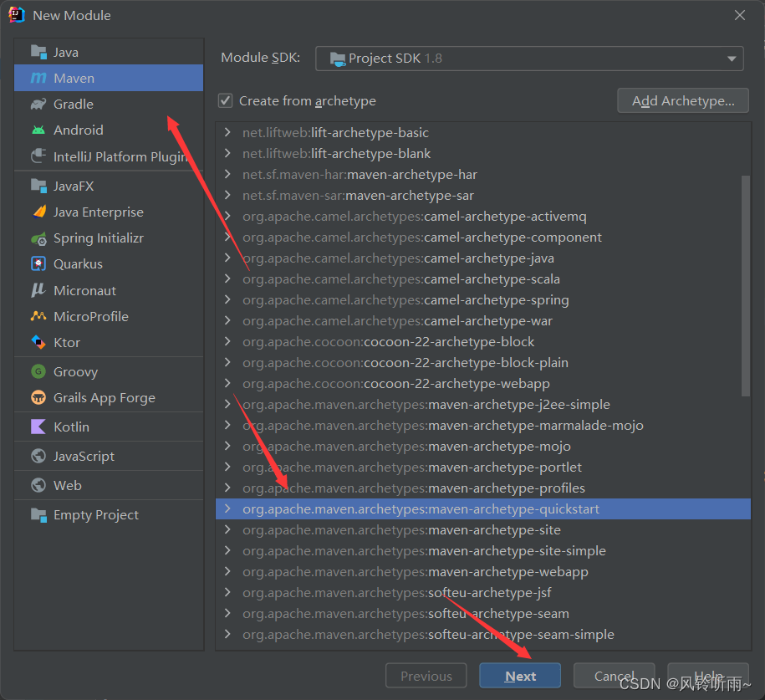Choose the Quarkus icon in sidebar
765x700 pixels.
point(38,264)
